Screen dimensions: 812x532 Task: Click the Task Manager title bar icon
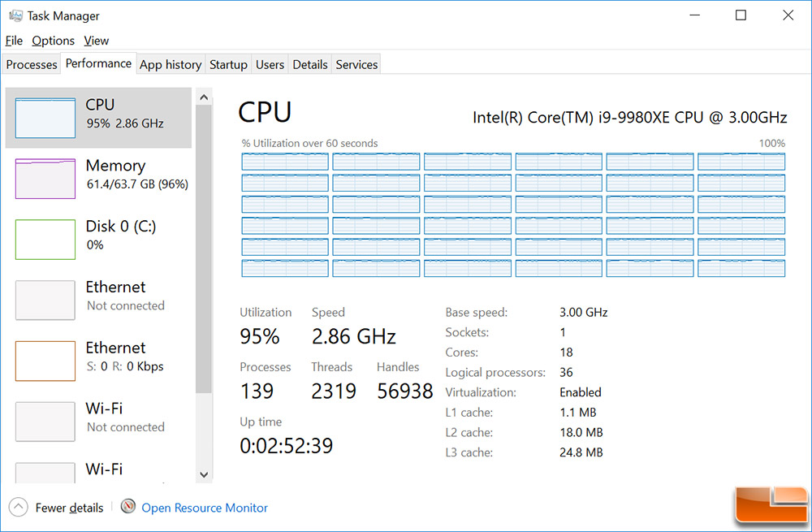coord(15,15)
